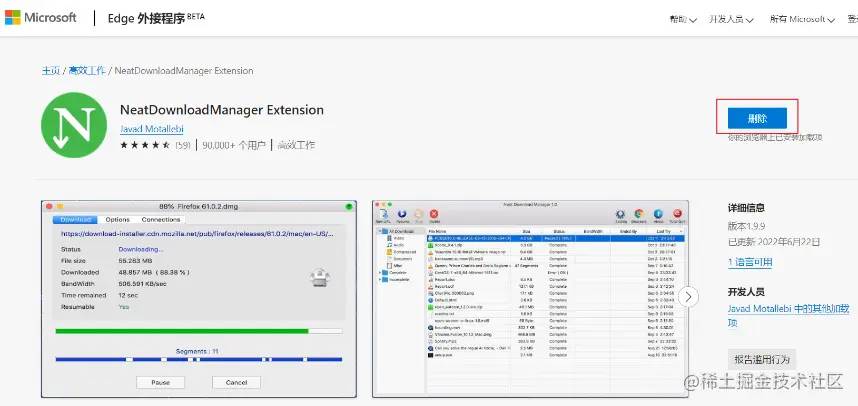Select the 版本1.9.9 text

click(x=746, y=225)
